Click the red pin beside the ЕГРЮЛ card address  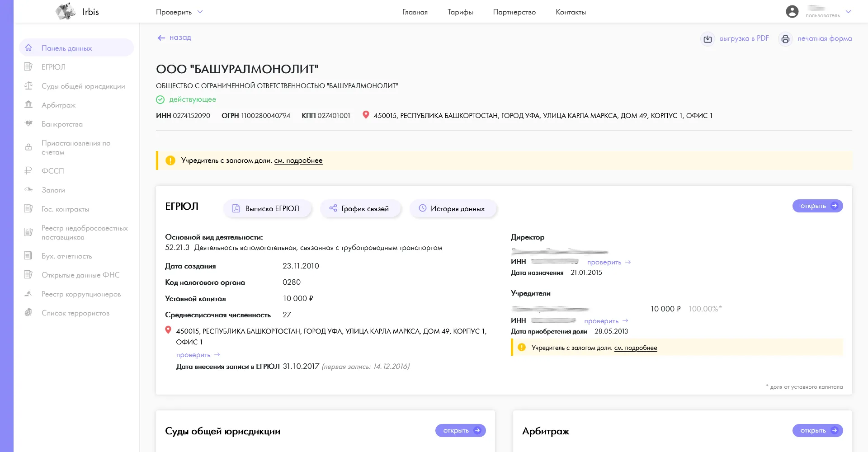click(x=168, y=330)
